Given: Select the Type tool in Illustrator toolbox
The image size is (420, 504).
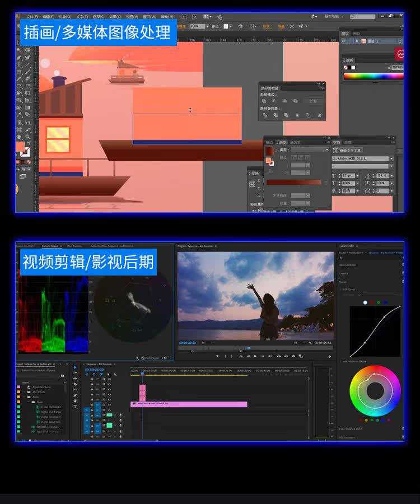Looking at the screenshot, I should [x=19, y=65].
